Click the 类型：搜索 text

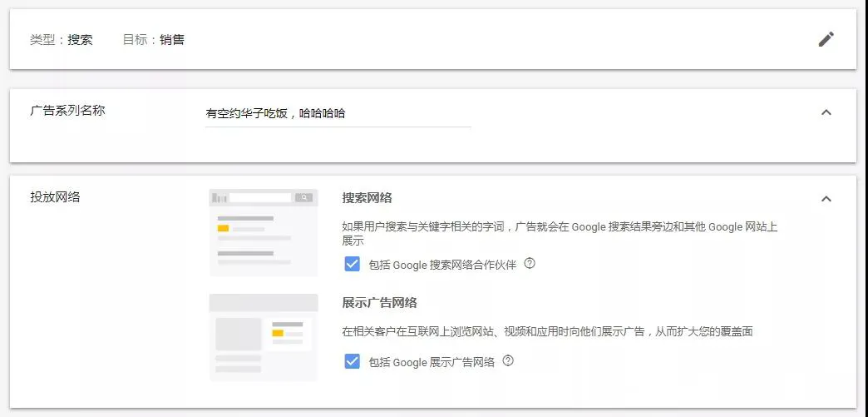tap(62, 39)
